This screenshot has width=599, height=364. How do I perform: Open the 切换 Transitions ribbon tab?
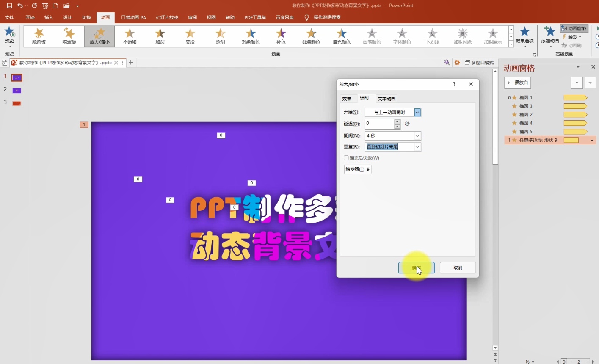[86, 17]
